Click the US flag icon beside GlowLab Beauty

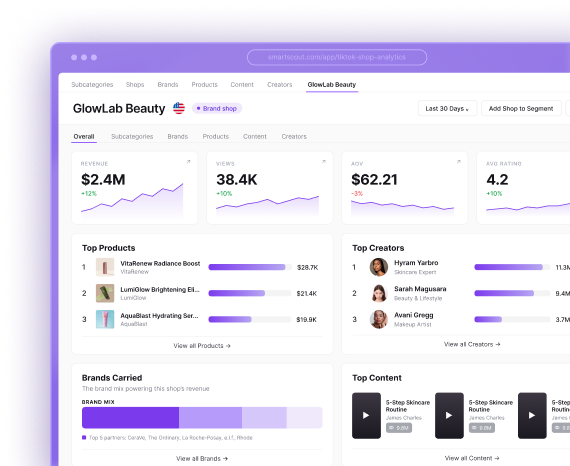178,108
